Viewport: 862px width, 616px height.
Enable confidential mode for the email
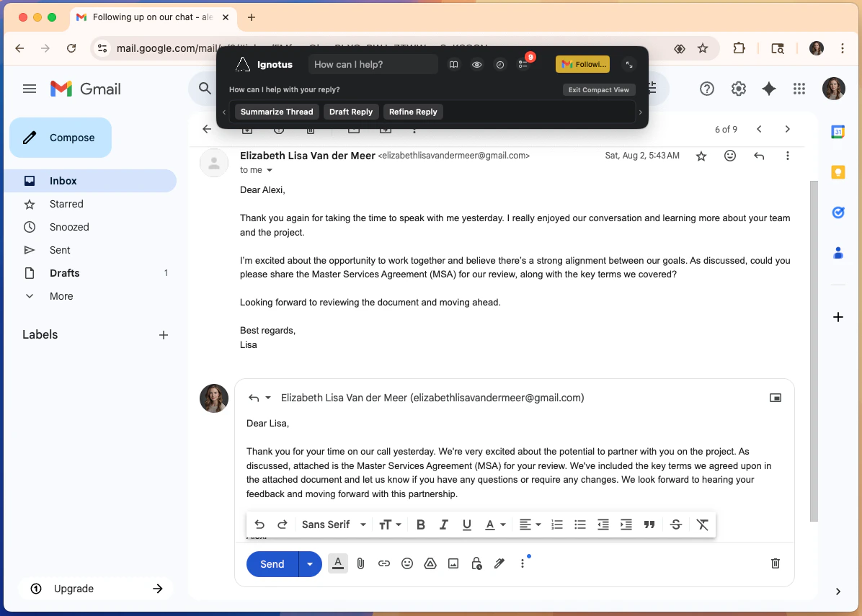[476, 563]
